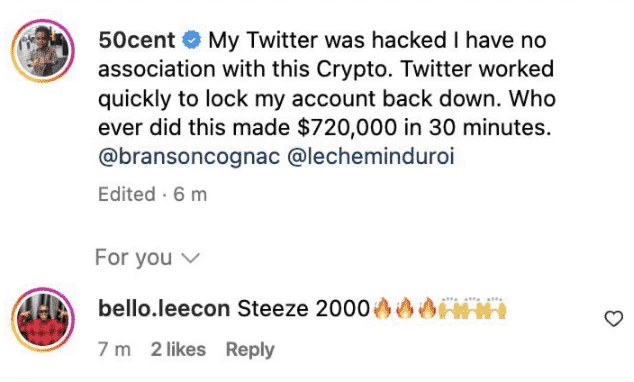Click the Steeze 2000 comment text
The image size is (634, 382).
tap(304, 309)
